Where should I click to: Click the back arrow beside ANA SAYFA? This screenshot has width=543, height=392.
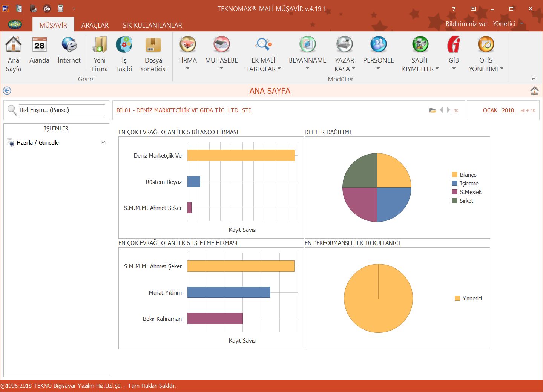coord(7,91)
